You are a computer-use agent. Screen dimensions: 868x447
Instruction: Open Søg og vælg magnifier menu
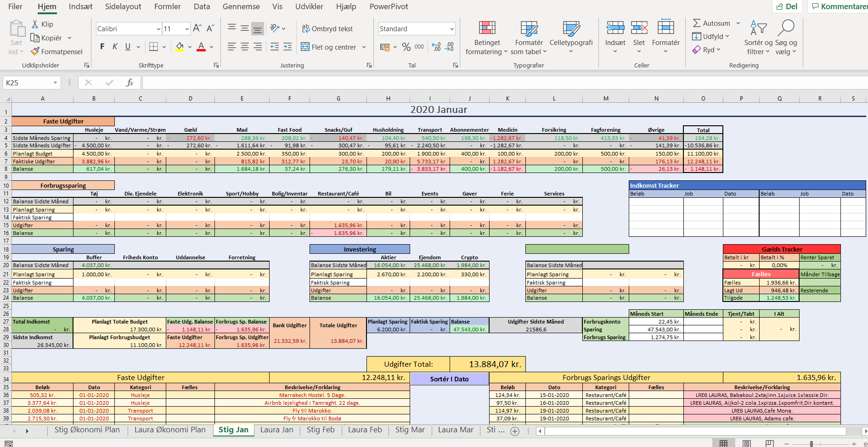click(786, 38)
